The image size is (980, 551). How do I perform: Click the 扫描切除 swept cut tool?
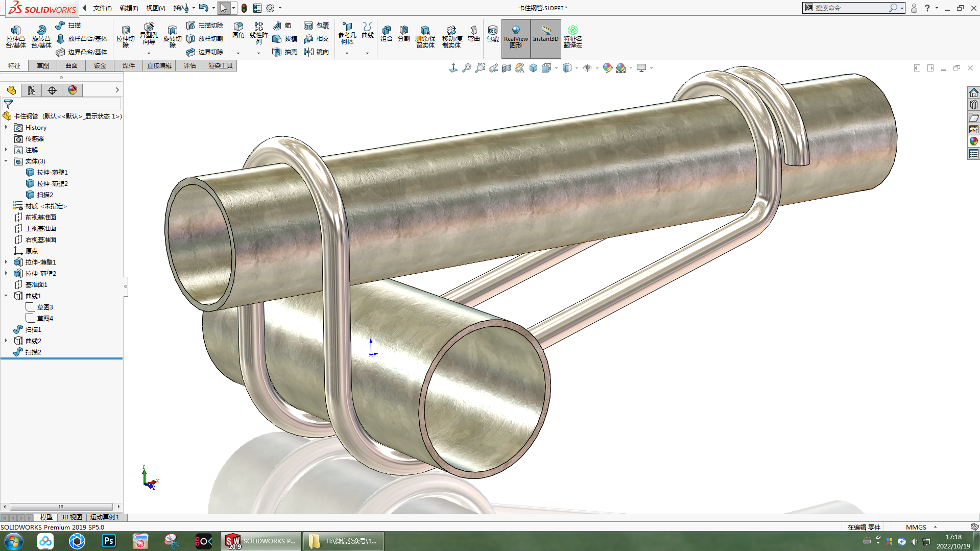(205, 26)
